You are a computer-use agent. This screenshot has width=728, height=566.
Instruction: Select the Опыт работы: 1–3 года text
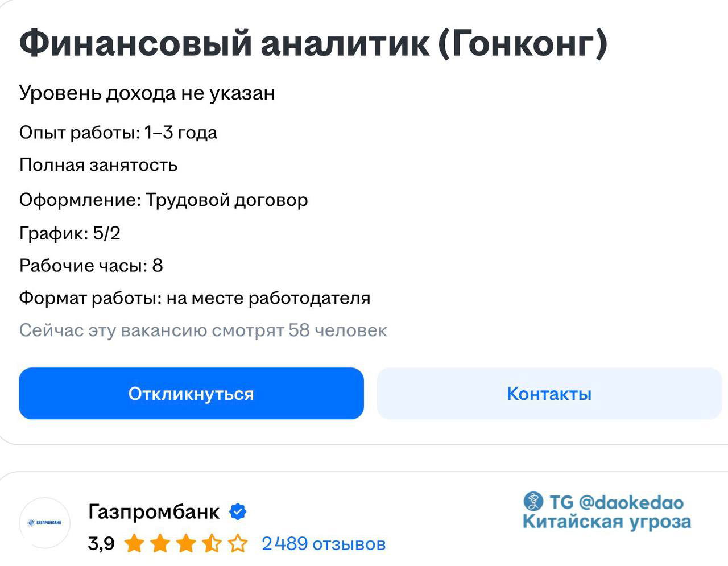pos(118,132)
